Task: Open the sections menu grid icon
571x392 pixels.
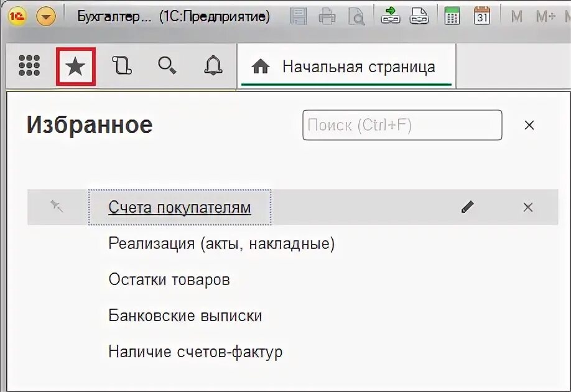Action: (29, 65)
